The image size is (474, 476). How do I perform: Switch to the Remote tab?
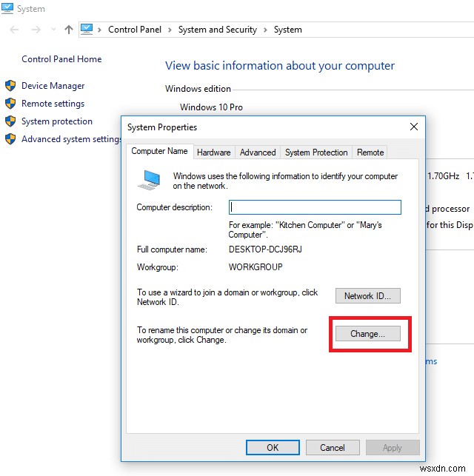[x=370, y=152]
